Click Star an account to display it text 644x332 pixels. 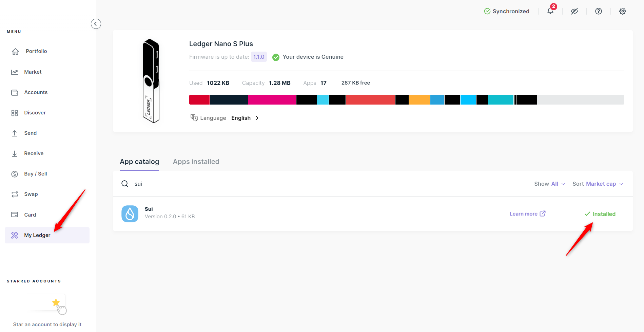pyautogui.click(x=47, y=325)
